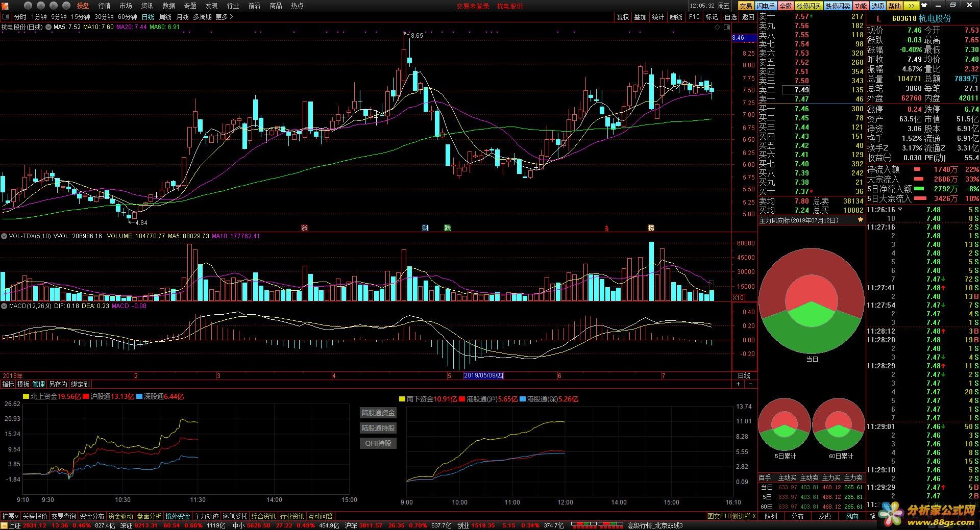The image size is (980, 530).
Task: Switch to the 资金驱动 bottom tab
Action: point(120,516)
